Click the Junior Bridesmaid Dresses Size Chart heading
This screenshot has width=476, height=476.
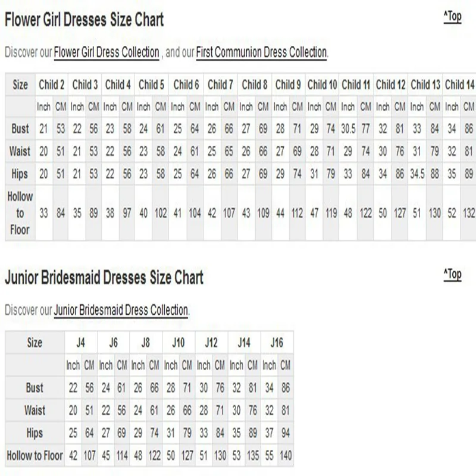tap(104, 277)
